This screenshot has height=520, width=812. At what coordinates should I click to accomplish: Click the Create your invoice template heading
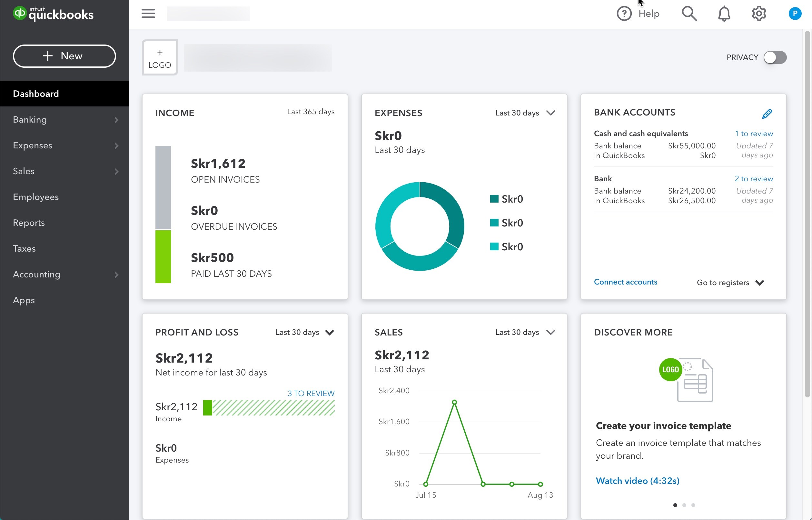coord(664,426)
